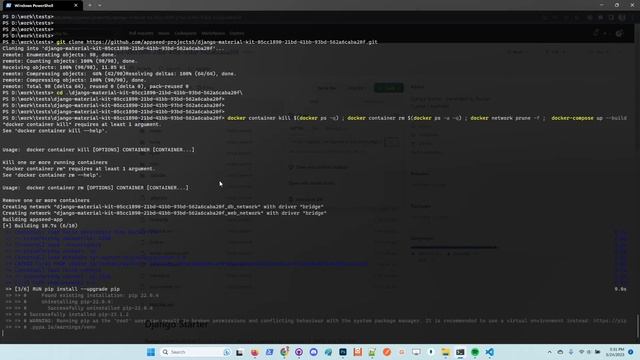Click 'Usage: docker container kill [OPTIONS]' line
Image resolution: width=640 pixels, height=360 pixels.
point(99,150)
